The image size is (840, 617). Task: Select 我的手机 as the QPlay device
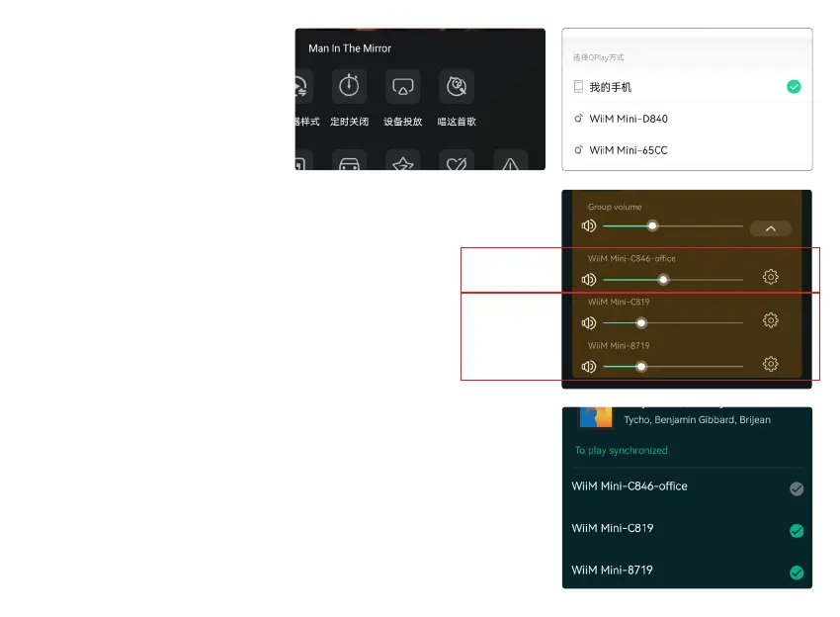tap(687, 87)
